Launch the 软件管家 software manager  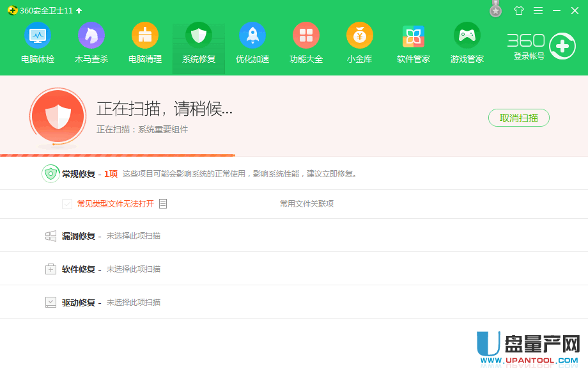coord(413,42)
